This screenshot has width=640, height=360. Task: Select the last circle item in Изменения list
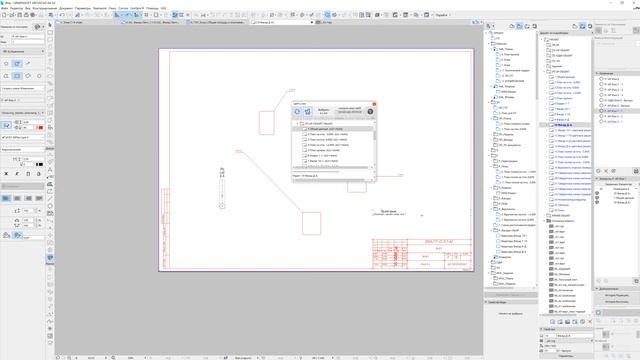(x=616, y=121)
